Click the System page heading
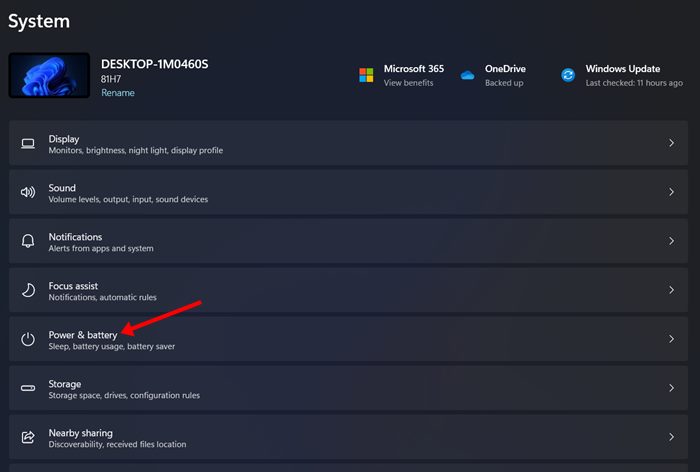 point(39,21)
